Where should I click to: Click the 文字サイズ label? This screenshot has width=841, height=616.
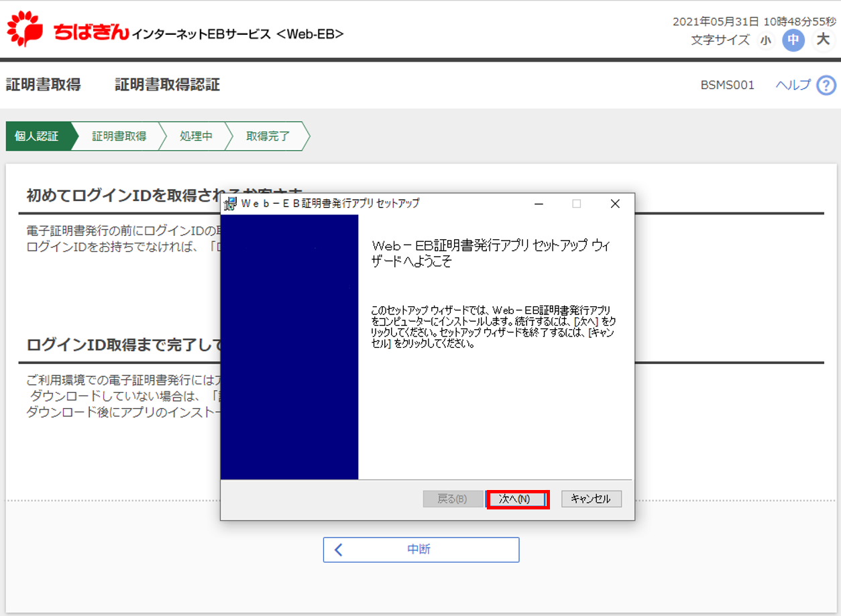point(720,40)
